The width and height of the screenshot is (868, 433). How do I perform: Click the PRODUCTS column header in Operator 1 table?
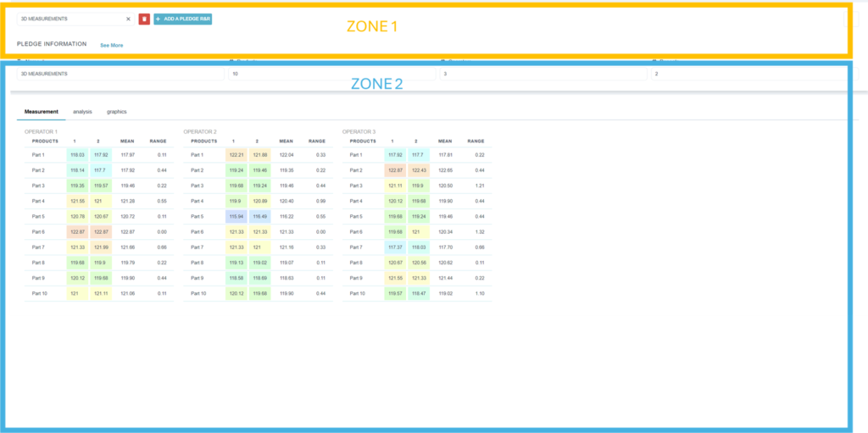[45, 142]
